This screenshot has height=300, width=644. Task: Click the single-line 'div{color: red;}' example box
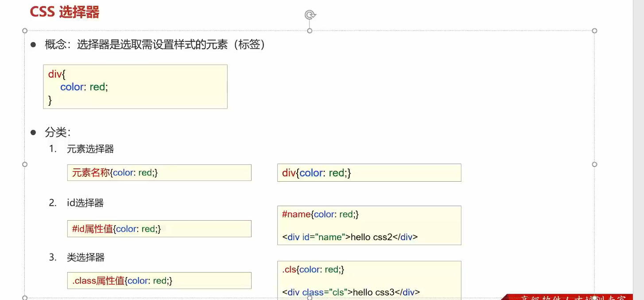369,173
